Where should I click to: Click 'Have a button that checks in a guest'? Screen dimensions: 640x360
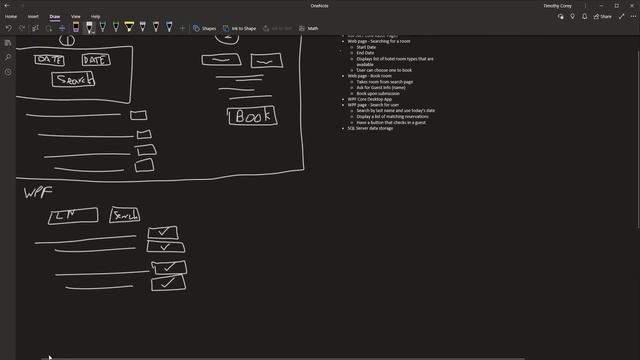(x=391, y=122)
